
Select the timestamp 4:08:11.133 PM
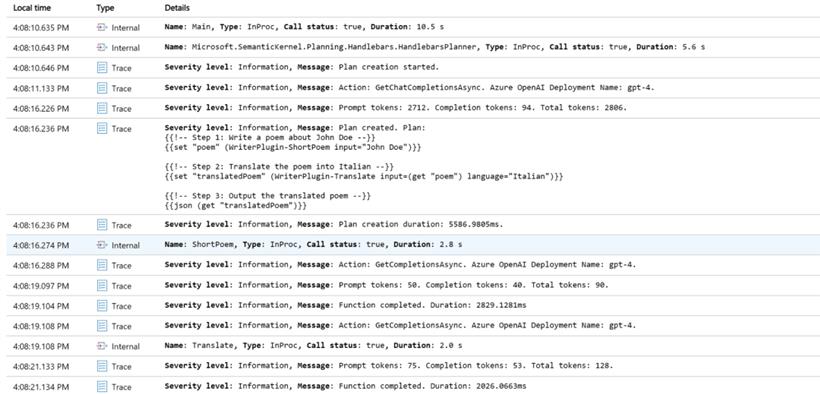41,88
